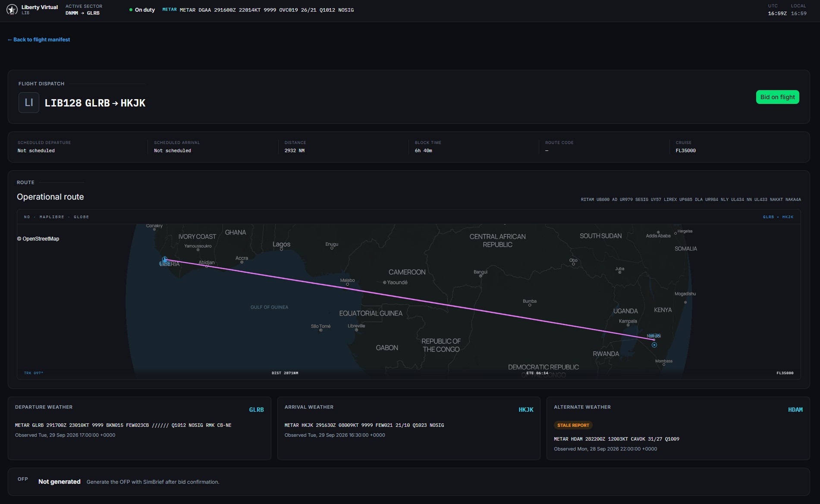The width and height of the screenshot is (820, 504).
Task: Click the STALE REPORT badge
Action: pyautogui.click(x=573, y=425)
